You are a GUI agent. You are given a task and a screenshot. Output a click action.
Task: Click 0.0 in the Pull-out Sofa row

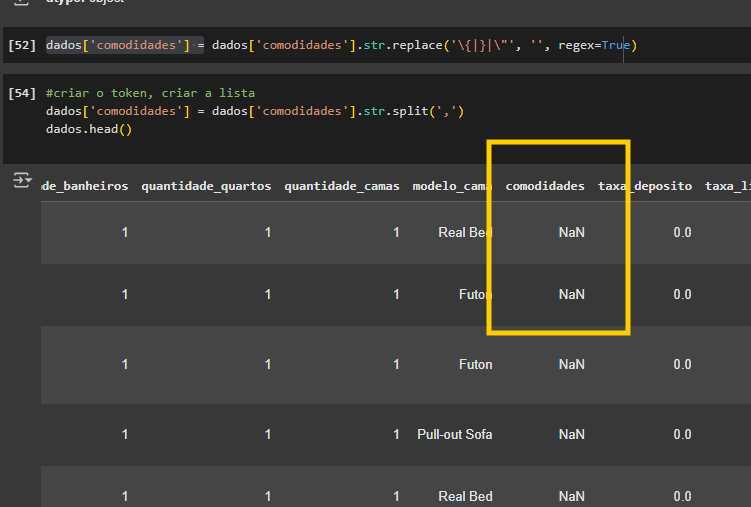click(x=682, y=434)
